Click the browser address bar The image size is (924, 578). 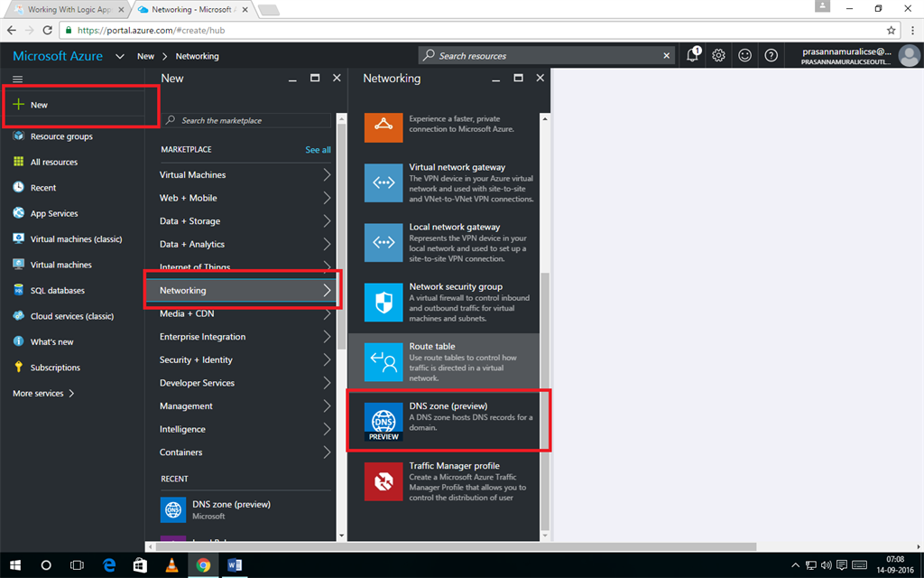click(x=478, y=30)
